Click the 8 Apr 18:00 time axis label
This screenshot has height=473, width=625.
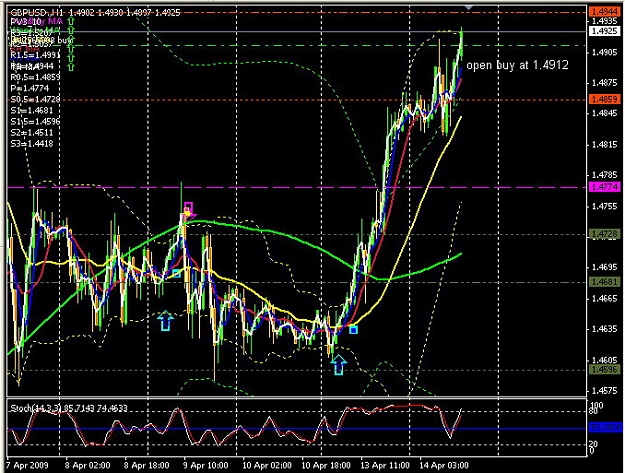click(x=146, y=465)
